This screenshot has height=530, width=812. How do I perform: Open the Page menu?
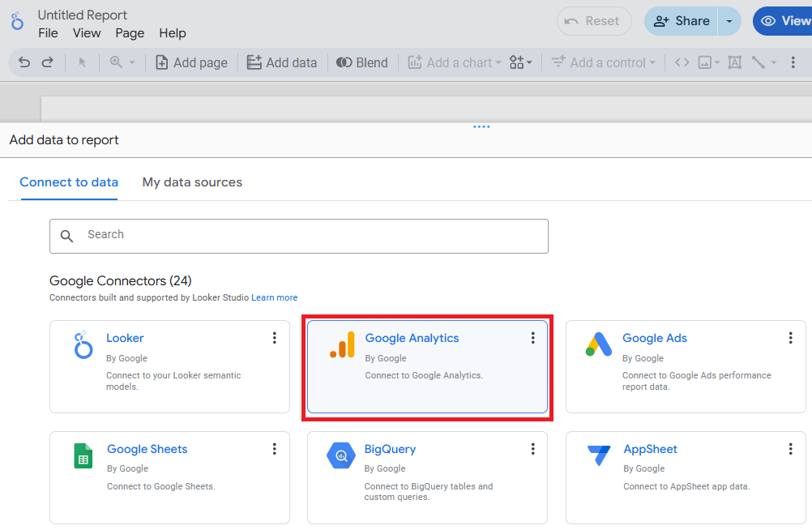pos(130,33)
